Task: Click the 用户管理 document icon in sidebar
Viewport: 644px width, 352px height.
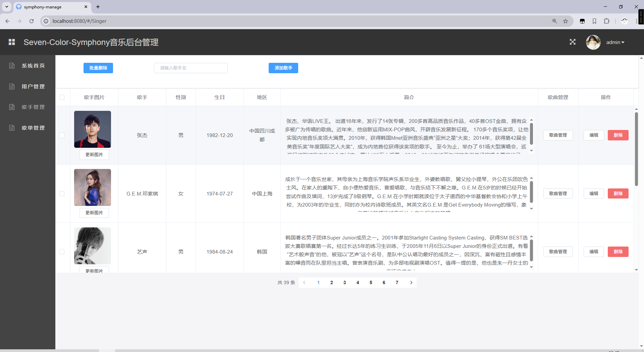Action: tap(12, 87)
